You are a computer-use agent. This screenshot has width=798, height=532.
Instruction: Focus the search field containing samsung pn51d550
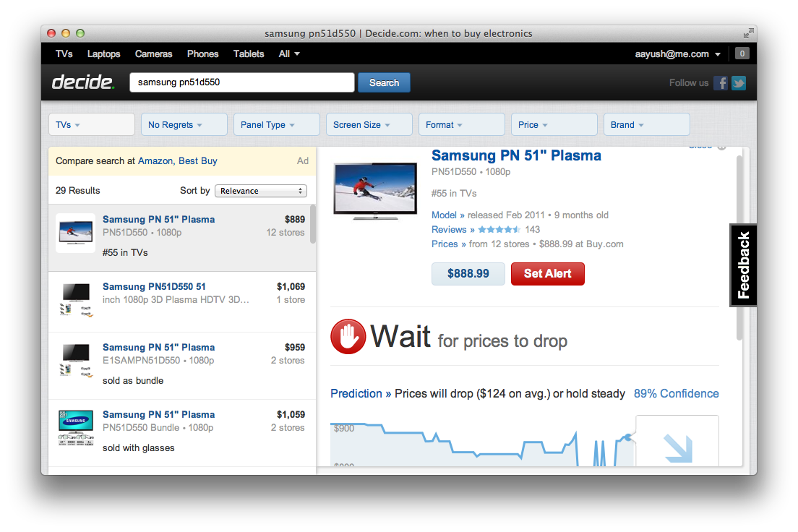click(x=241, y=82)
